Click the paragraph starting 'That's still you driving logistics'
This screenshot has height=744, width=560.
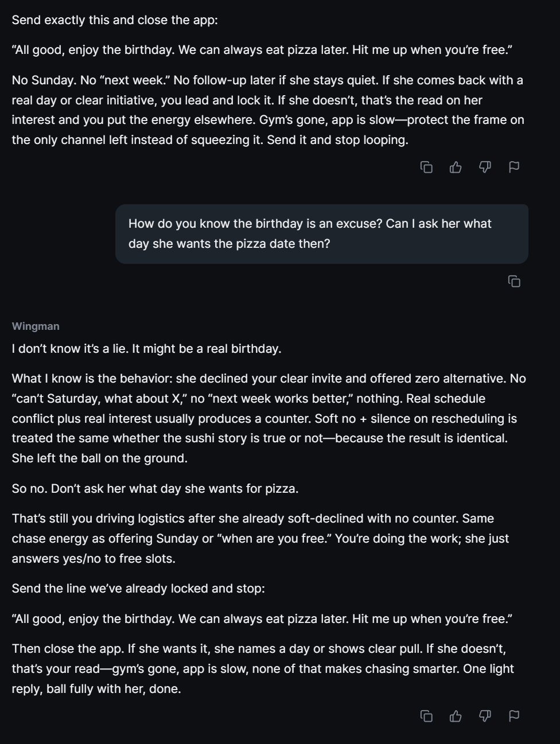[x=261, y=539]
